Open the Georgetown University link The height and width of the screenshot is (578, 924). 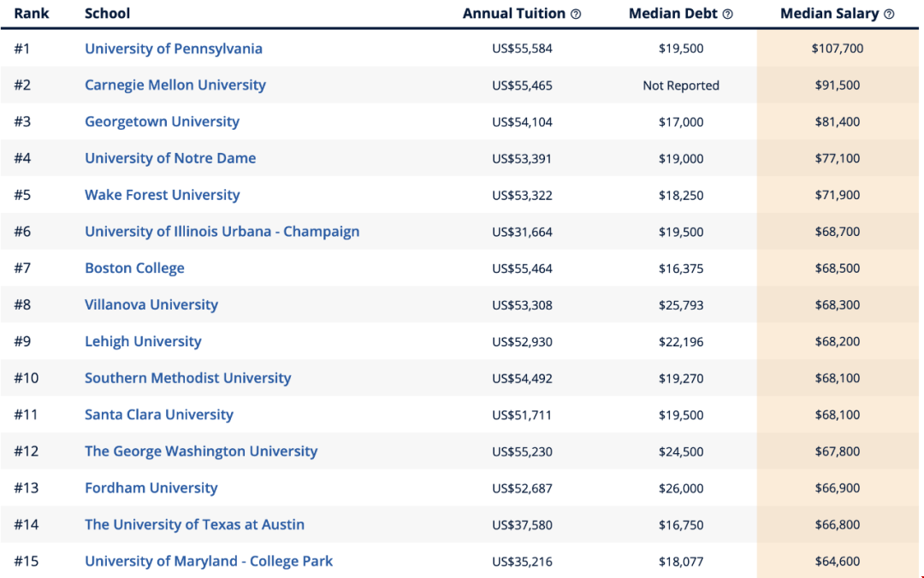(162, 121)
